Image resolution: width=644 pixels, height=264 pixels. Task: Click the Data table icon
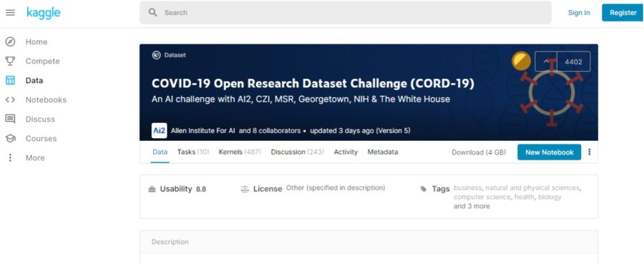coord(10,80)
